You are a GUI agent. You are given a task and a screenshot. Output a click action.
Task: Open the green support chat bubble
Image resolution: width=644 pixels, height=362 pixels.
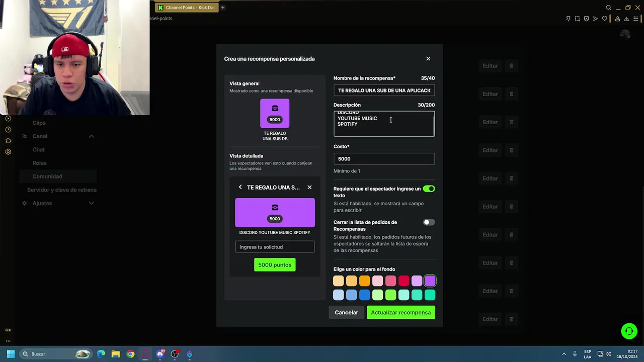[x=629, y=331]
